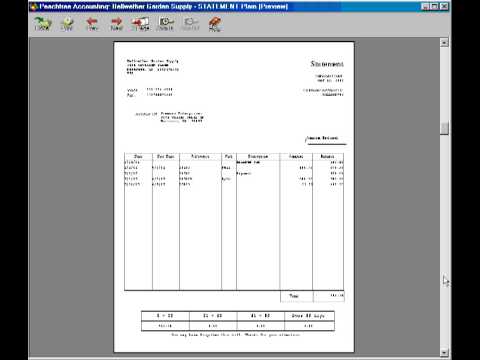
Task: Click the Print toolbar icon
Action: (67, 24)
